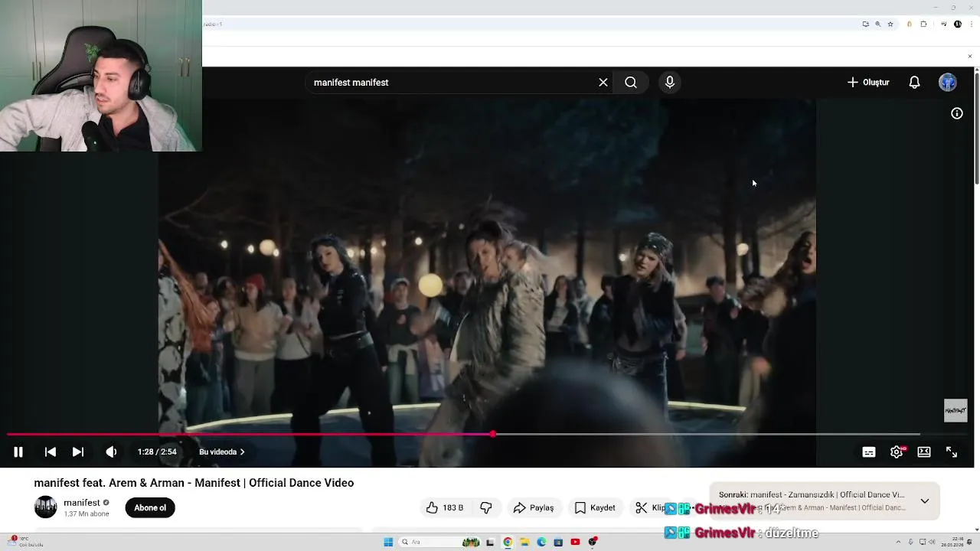Clear the search box text
The height and width of the screenshot is (551, 980).
tap(603, 82)
